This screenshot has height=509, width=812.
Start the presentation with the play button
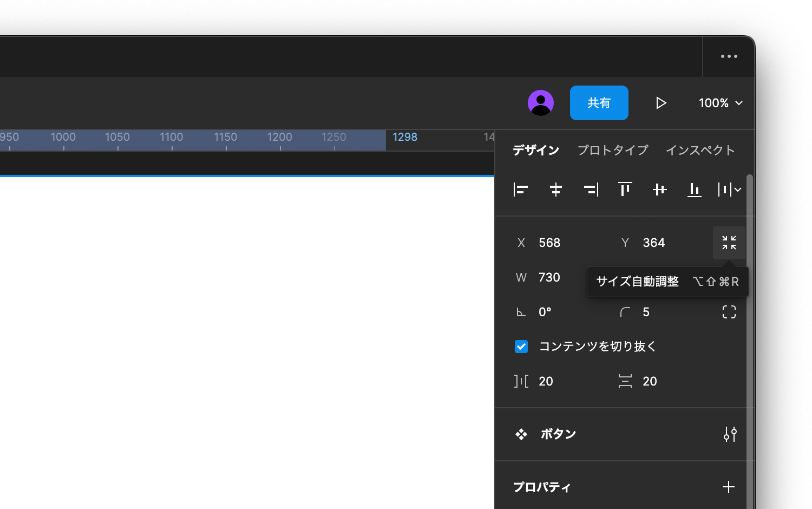[661, 103]
